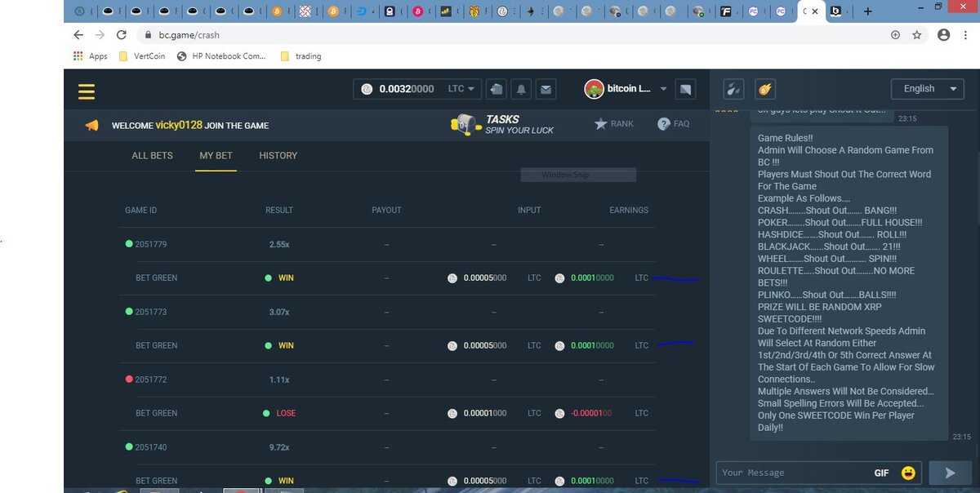
Task: Click the wallet icon beside LTC balance
Action: coord(497,89)
